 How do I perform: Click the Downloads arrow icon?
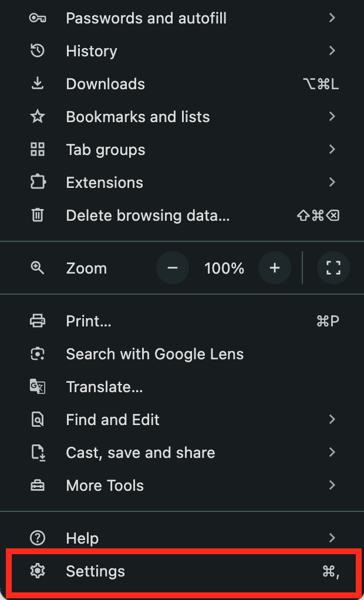click(x=38, y=84)
